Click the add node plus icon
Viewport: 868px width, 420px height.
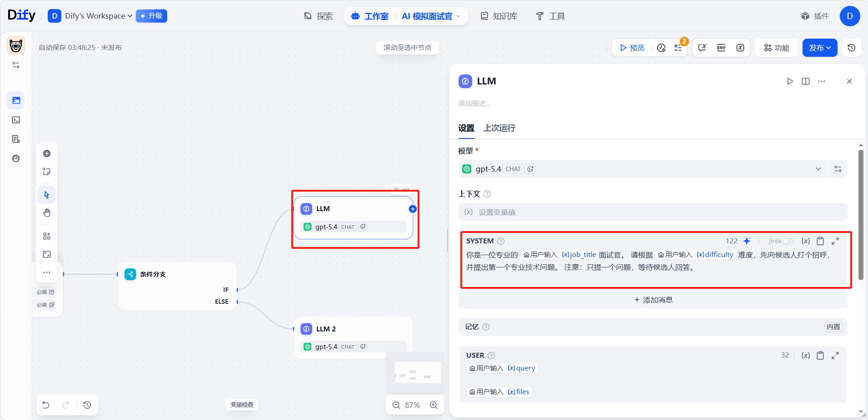47,153
